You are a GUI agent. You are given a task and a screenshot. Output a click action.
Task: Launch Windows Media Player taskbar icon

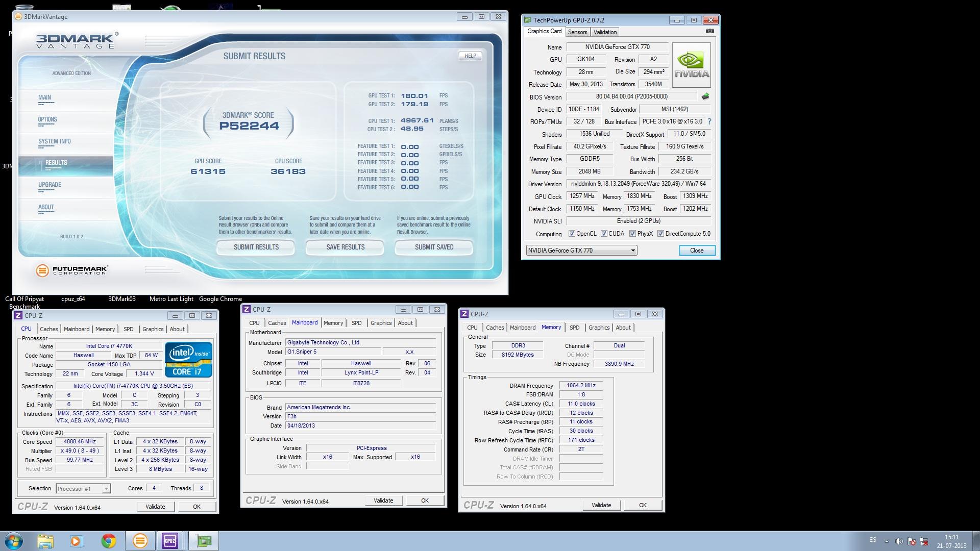click(76, 541)
